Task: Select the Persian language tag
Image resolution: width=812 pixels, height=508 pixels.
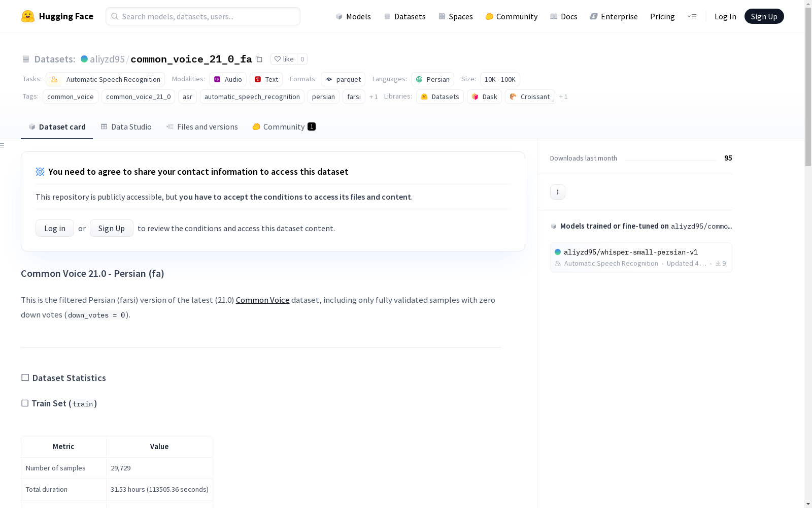Action: pos(432,79)
